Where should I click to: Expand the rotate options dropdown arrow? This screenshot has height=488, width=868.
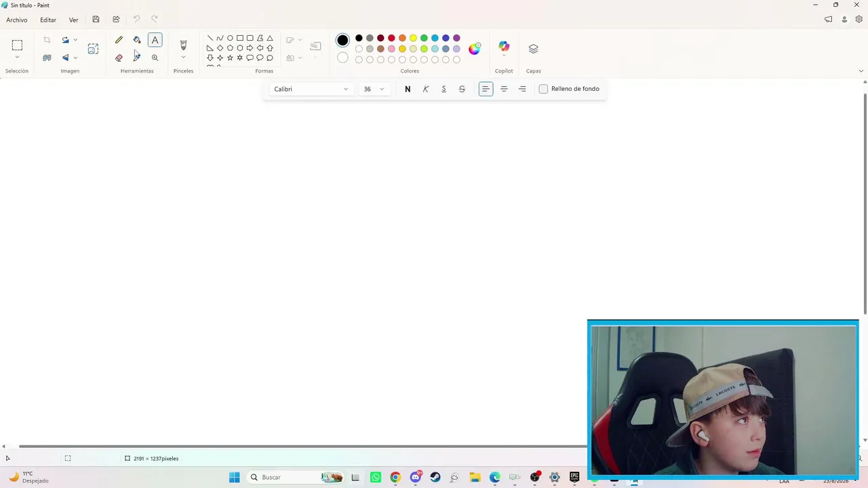coord(75,40)
